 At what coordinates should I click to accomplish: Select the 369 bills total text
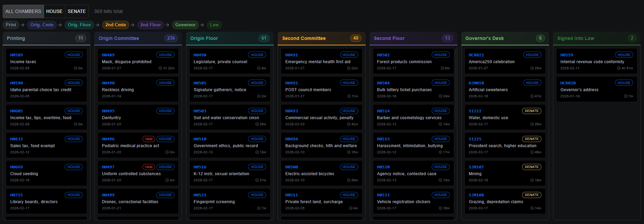pyautogui.click(x=108, y=11)
